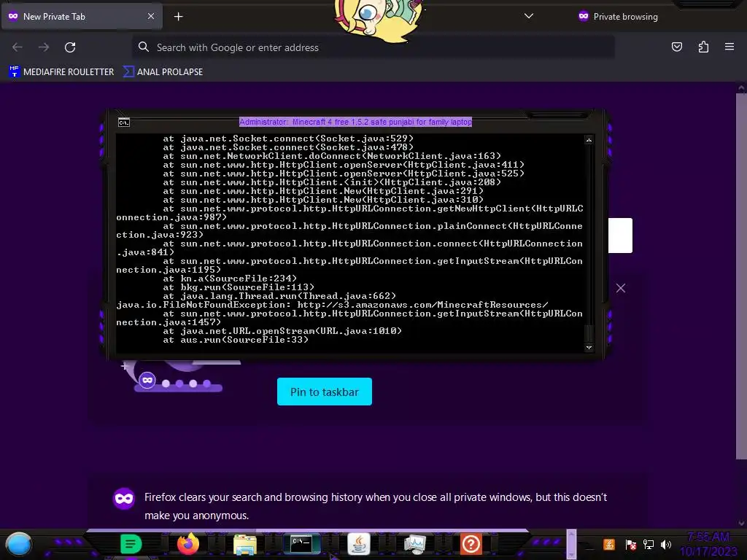Click the Firefox page vertical scrollbar
Viewport: 747px width, 560px height.
coord(741,276)
